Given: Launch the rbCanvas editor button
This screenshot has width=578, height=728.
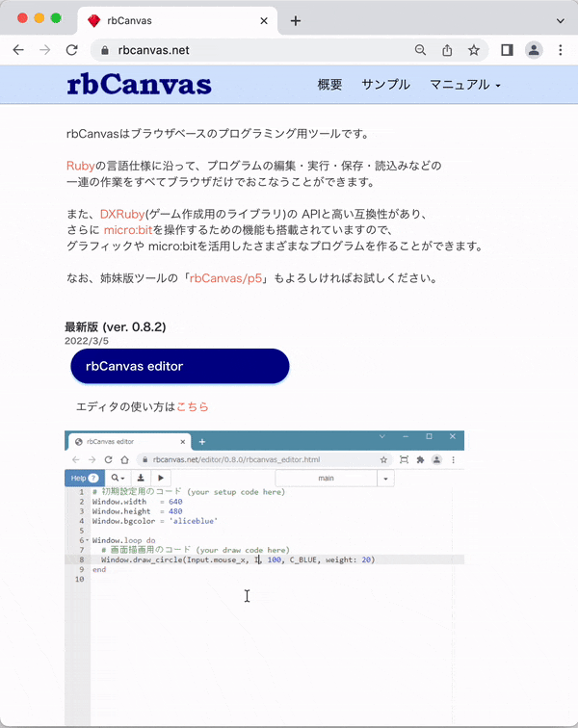Looking at the screenshot, I should [180, 366].
